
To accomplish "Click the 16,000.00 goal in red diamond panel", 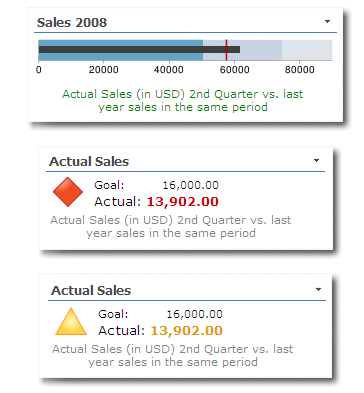I will 191,185.
